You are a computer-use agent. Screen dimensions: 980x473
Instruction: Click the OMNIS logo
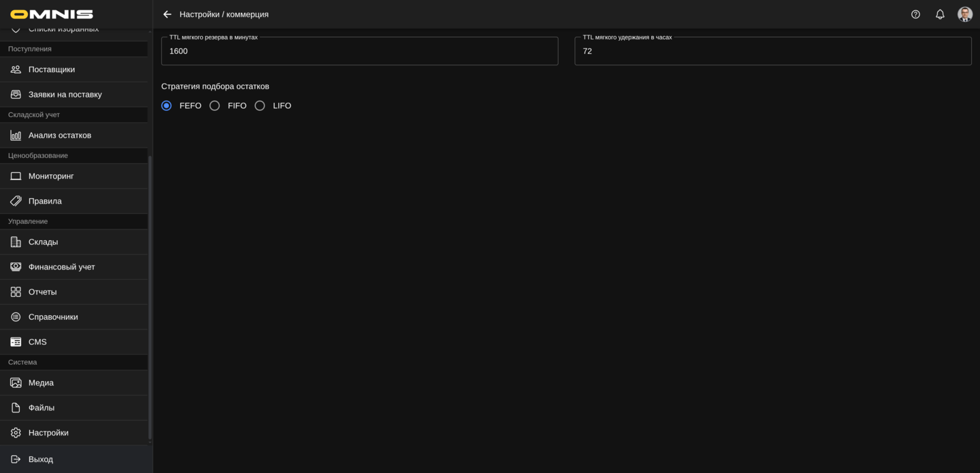point(52,14)
